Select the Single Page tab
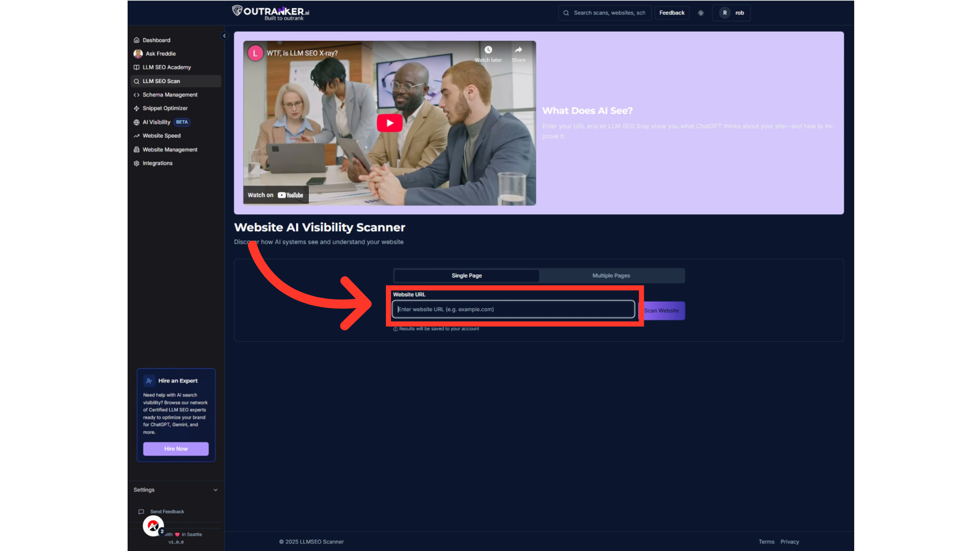The width and height of the screenshot is (980, 551). coord(467,275)
